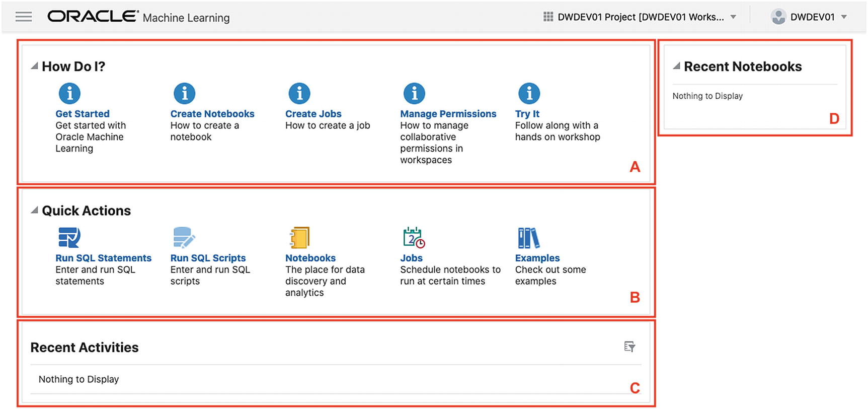Viewport: 868px width, 409px height.
Task: Click 'Schedule notebooks to run at certain times'
Action: pos(450,276)
